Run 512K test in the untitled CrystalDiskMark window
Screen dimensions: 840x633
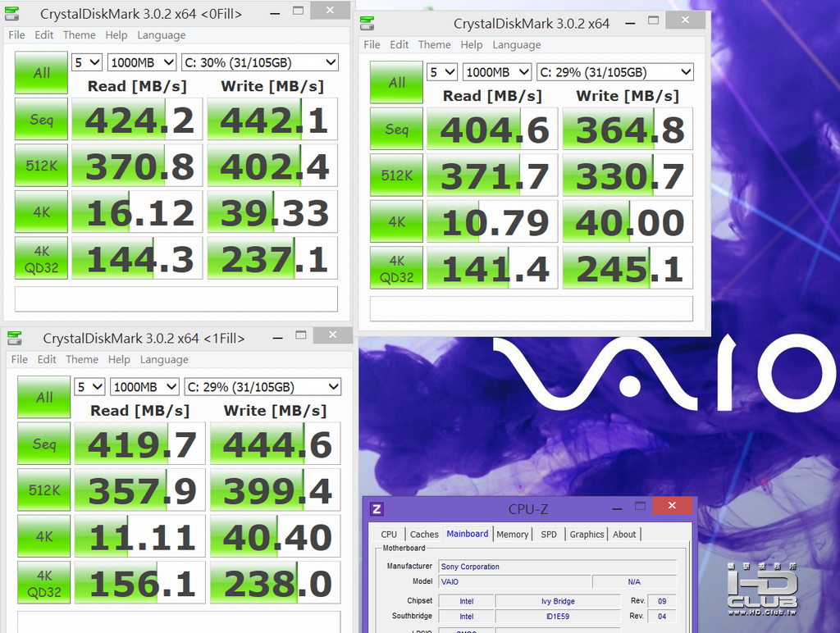pyautogui.click(x=396, y=175)
